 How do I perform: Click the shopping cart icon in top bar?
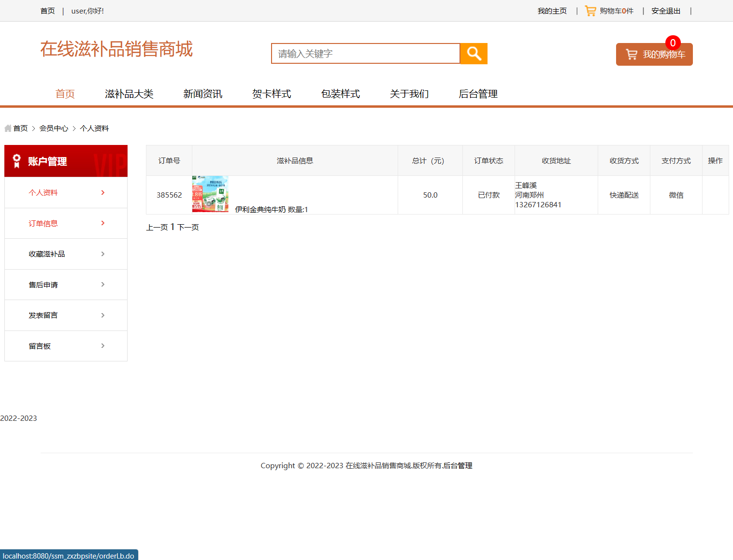pos(589,10)
